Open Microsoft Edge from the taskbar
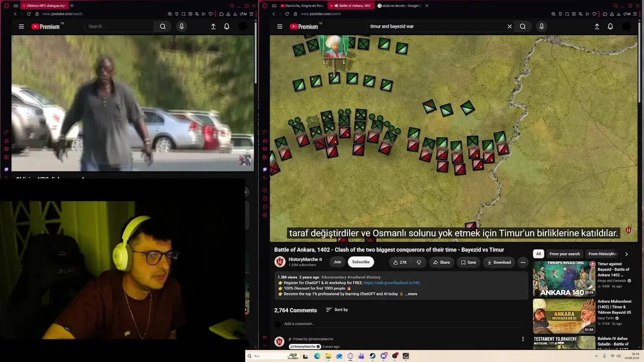The width and height of the screenshot is (644, 362). click(317, 356)
